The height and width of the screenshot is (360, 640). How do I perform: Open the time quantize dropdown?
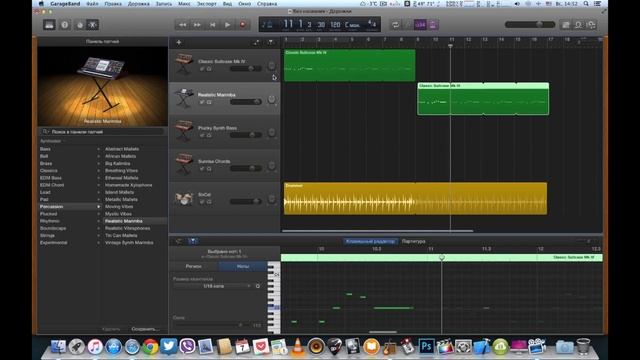213,286
